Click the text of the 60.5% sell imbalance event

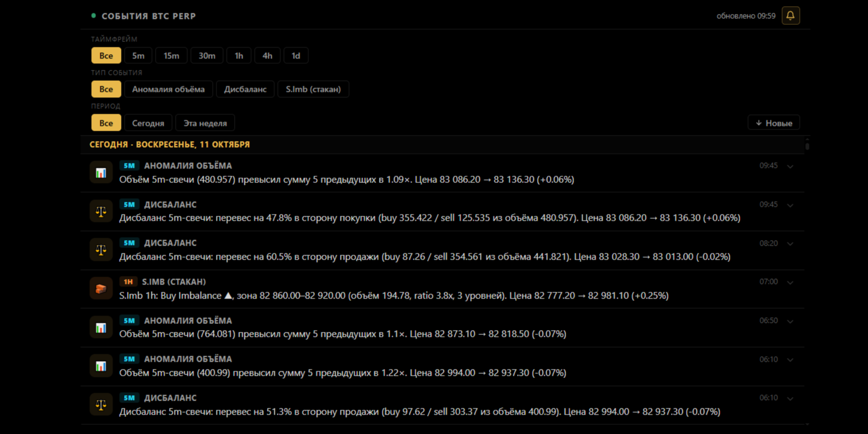coord(425,257)
